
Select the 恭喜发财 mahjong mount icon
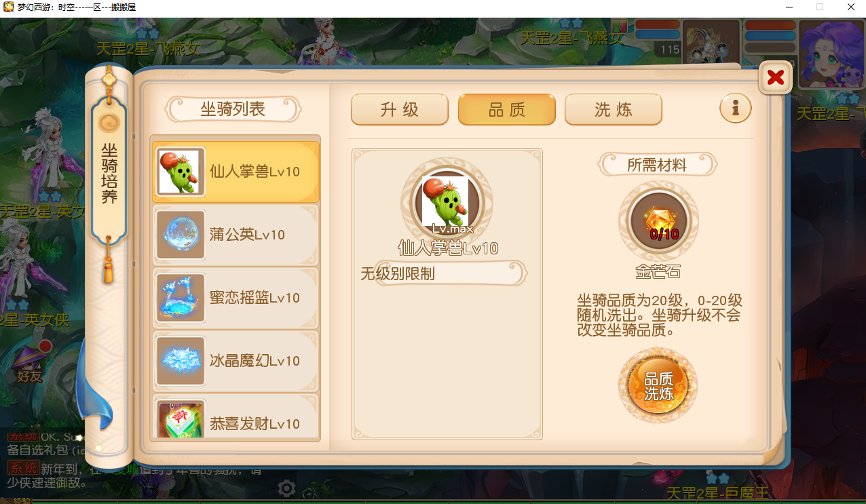click(181, 419)
